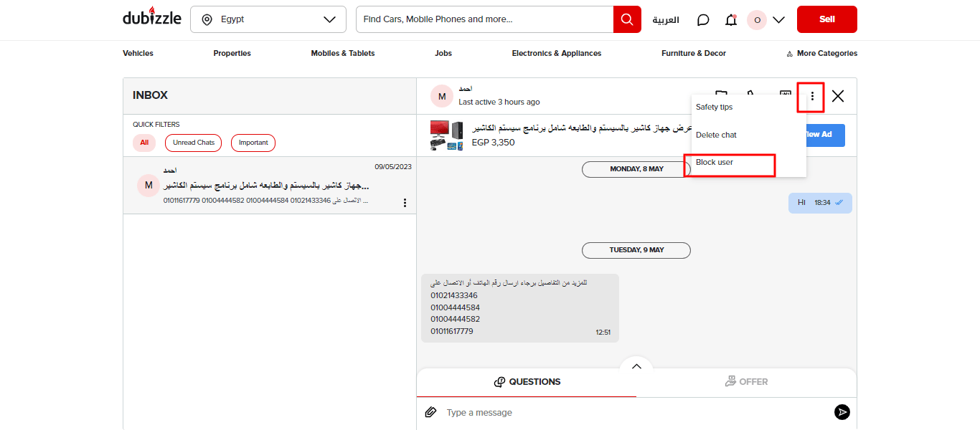Click the profile avatar circle
The height and width of the screenshot is (430, 980).
click(x=756, y=19)
